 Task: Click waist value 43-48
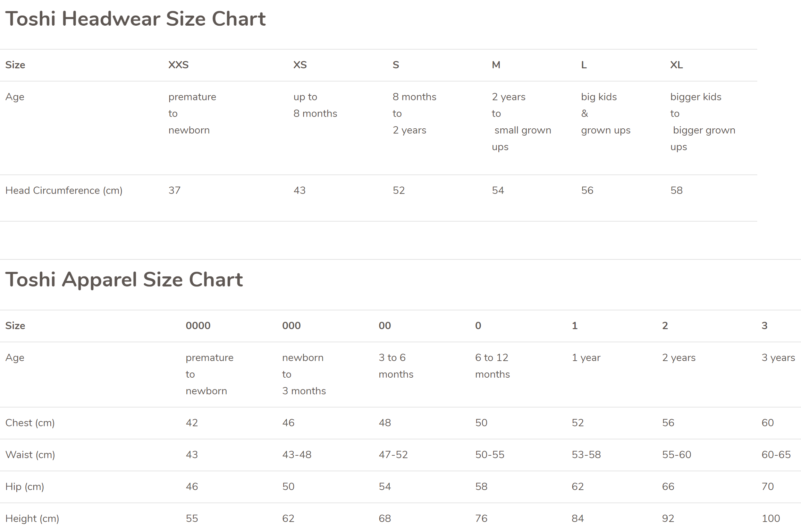(297, 455)
